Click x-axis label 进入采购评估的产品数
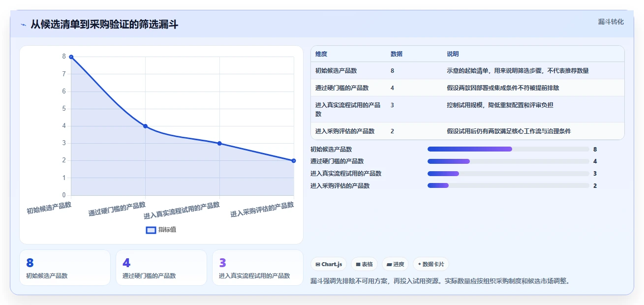Viewport: 644px width, 305px height. [262, 210]
